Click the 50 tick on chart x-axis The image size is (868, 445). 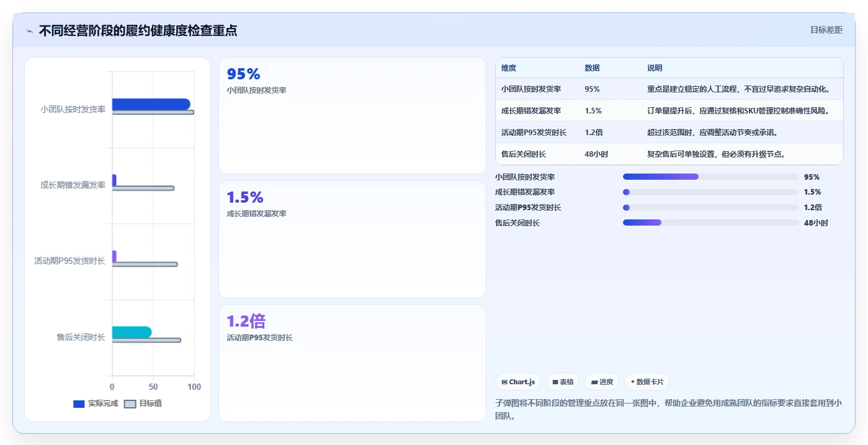[x=153, y=387]
